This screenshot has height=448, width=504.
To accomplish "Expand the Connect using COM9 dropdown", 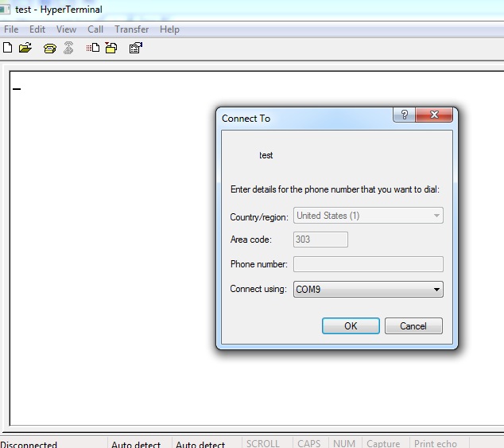I will click(368, 289).
